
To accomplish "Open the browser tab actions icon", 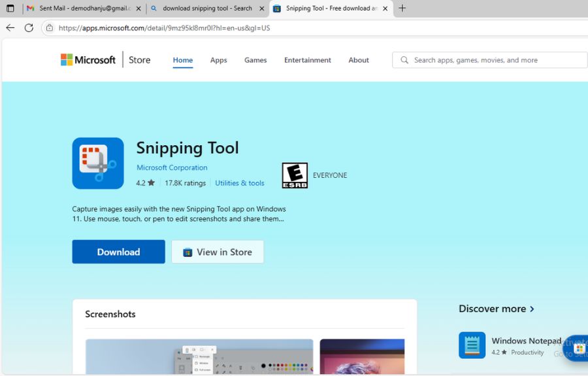I will 10,9.
